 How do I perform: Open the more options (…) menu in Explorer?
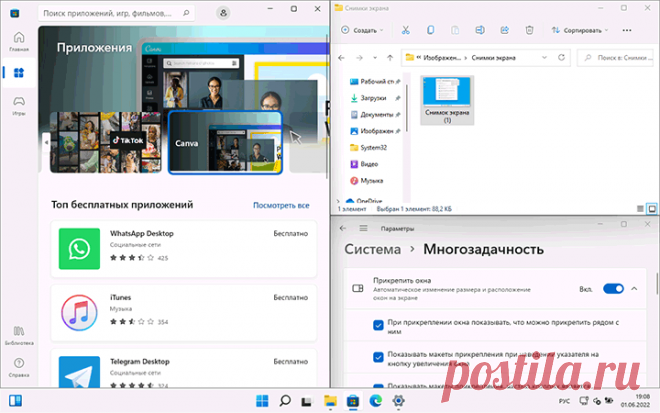tap(627, 30)
